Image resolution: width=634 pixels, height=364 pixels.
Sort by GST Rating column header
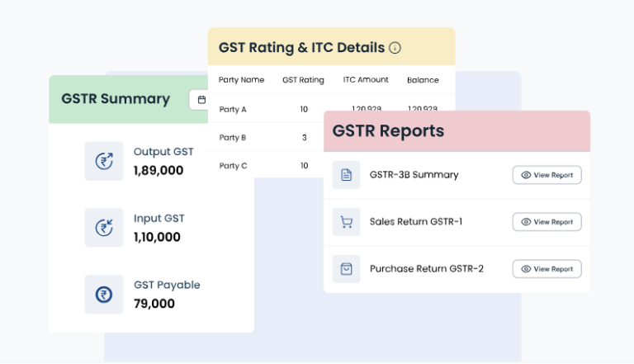pyautogui.click(x=303, y=80)
